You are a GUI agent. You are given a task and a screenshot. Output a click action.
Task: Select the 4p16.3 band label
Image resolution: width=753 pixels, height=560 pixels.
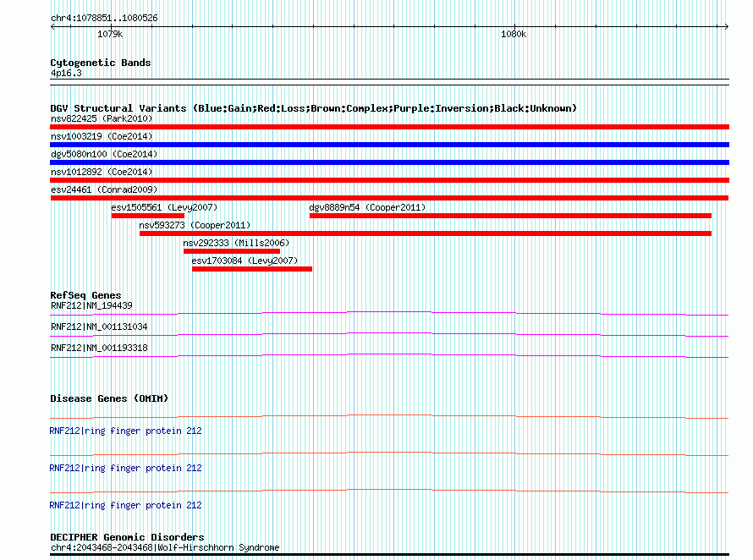[x=66, y=73]
